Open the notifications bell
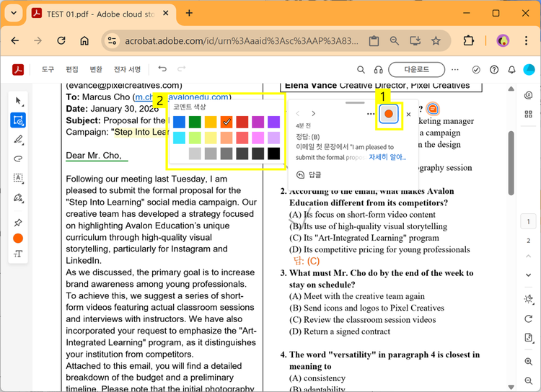This screenshot has height=392, width=541. (x=511, y=70)
